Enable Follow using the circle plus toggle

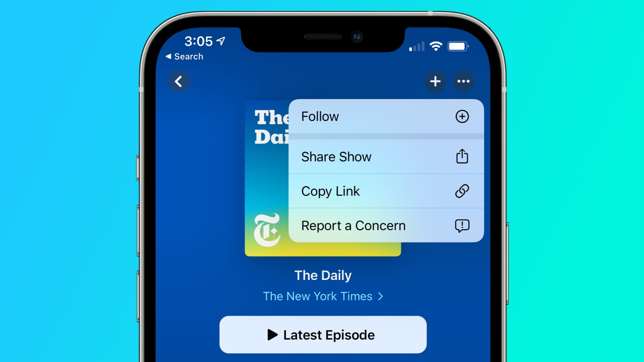[x=462, y=116]
